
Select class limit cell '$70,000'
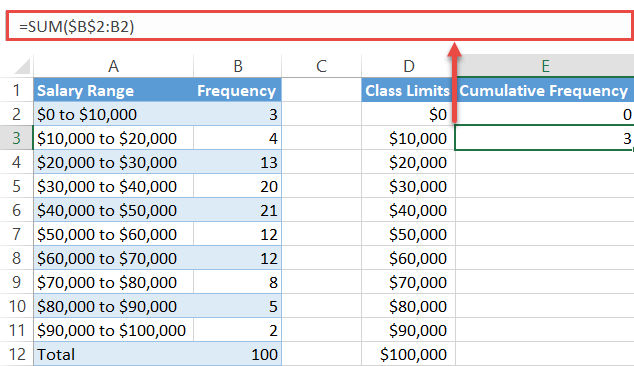click(408, 282)
